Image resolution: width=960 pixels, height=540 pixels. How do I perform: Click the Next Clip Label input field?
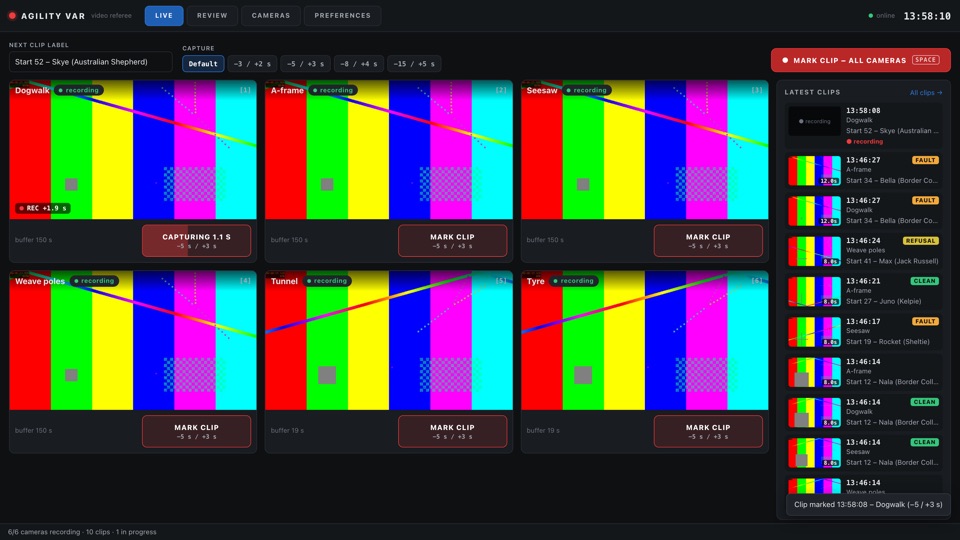tap(91, 62)
